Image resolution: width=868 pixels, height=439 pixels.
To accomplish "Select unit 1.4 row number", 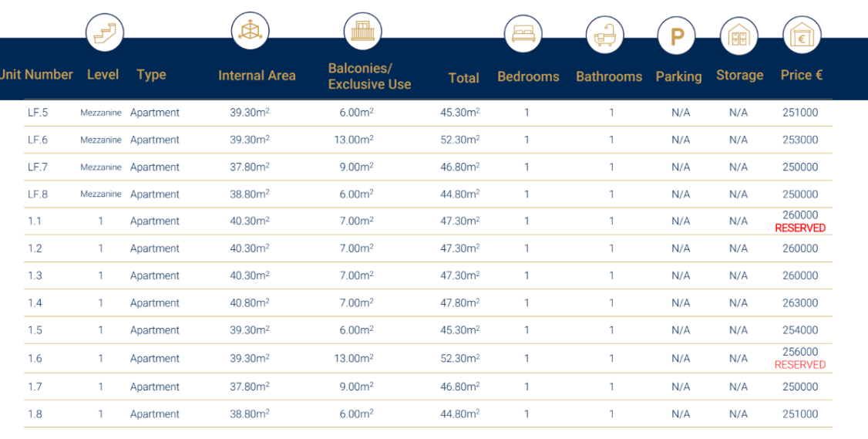I will (x=35, y=303).
